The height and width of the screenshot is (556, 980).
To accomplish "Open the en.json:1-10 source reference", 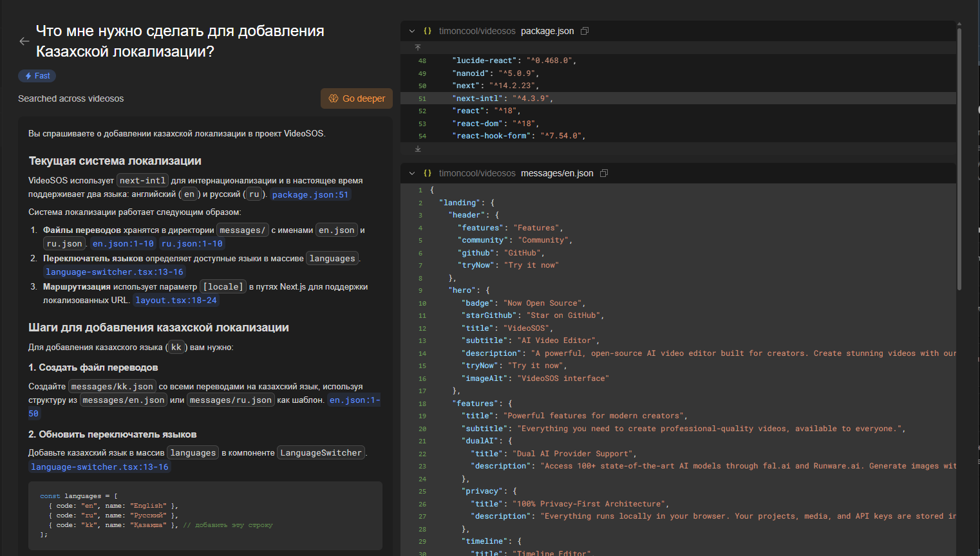I will 123,244.
